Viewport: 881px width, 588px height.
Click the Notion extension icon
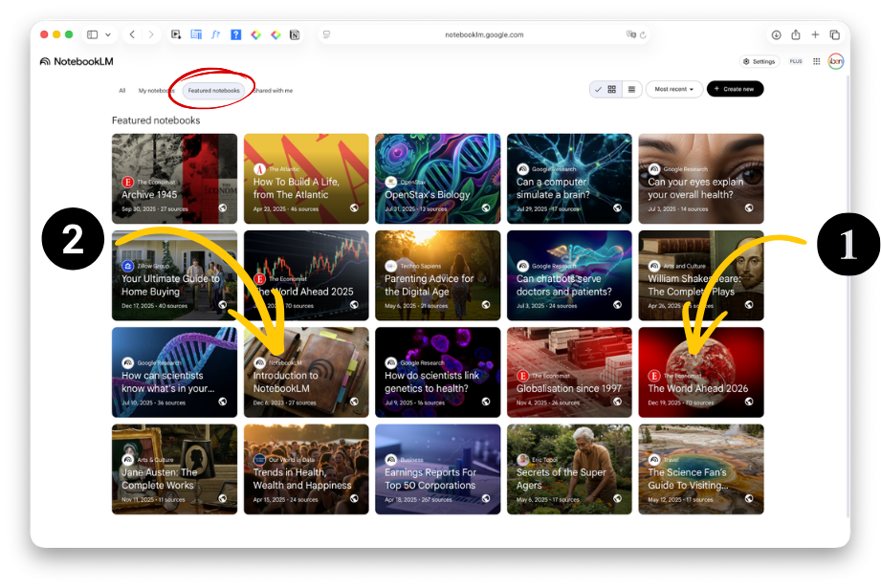(295, 34)
